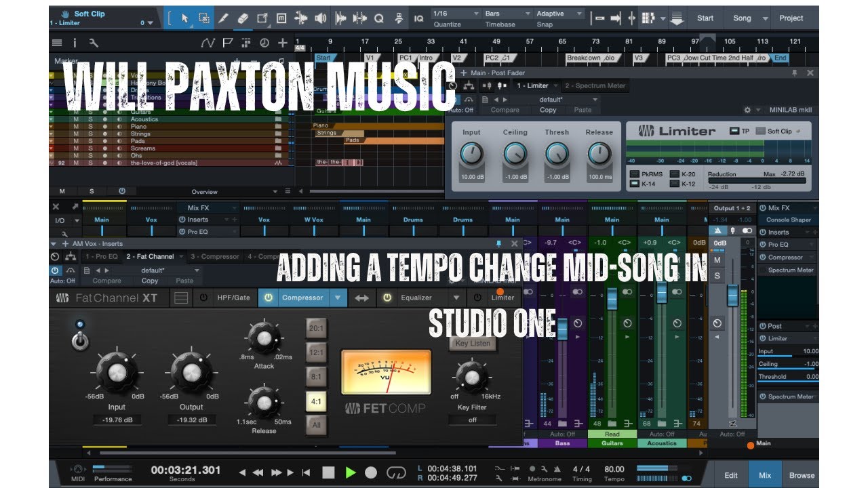
Task: Click Return to Zero transport button
Action: [x=307, y=472]
